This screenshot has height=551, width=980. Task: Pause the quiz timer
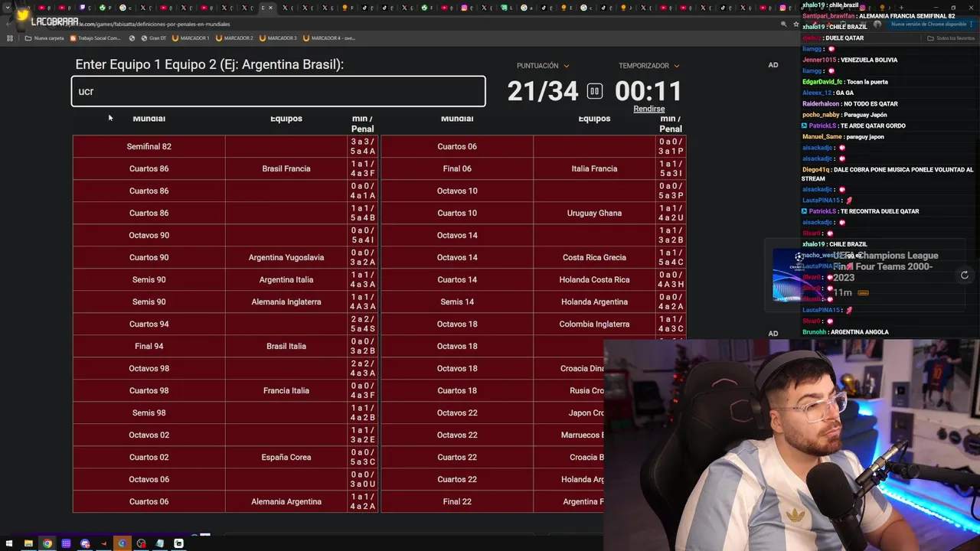click(x=594, y=91)
